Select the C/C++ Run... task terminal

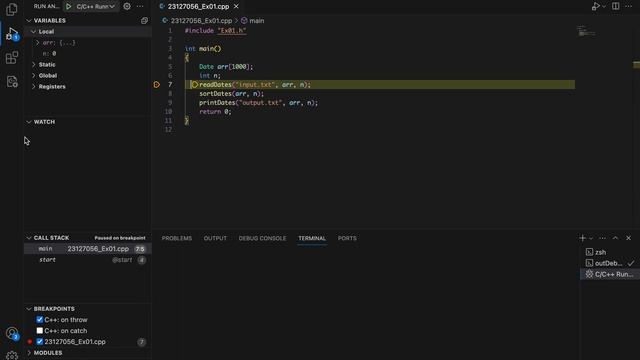pyautogui.click(x=610, y=274)
